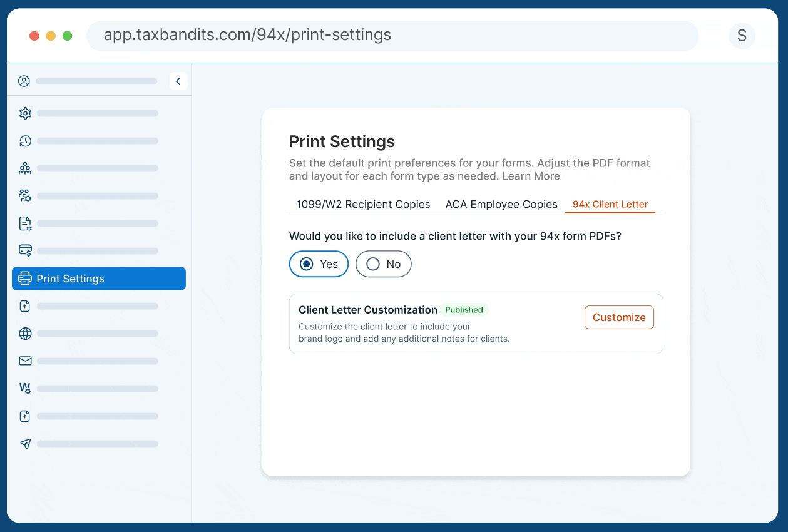Image resolution: width=788 pixels, height=532 pixels.
Task: Open the upload icon above the paper plane
Action: point(25,416)
